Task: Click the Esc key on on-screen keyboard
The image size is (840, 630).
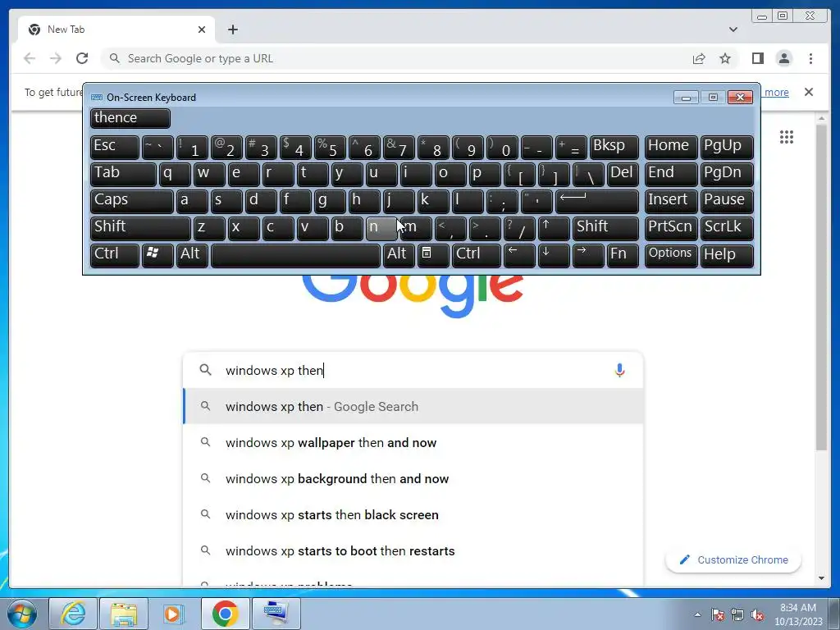Action: 114,147
